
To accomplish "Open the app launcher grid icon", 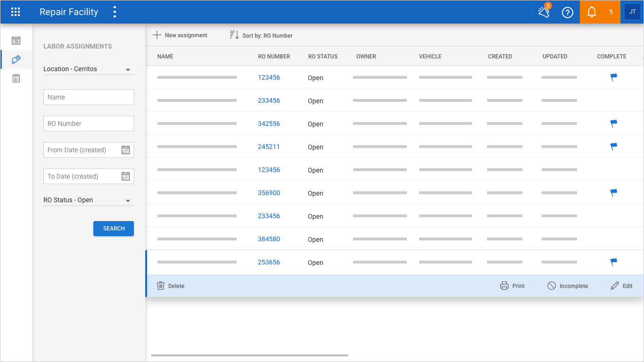I will click(16, 12).
